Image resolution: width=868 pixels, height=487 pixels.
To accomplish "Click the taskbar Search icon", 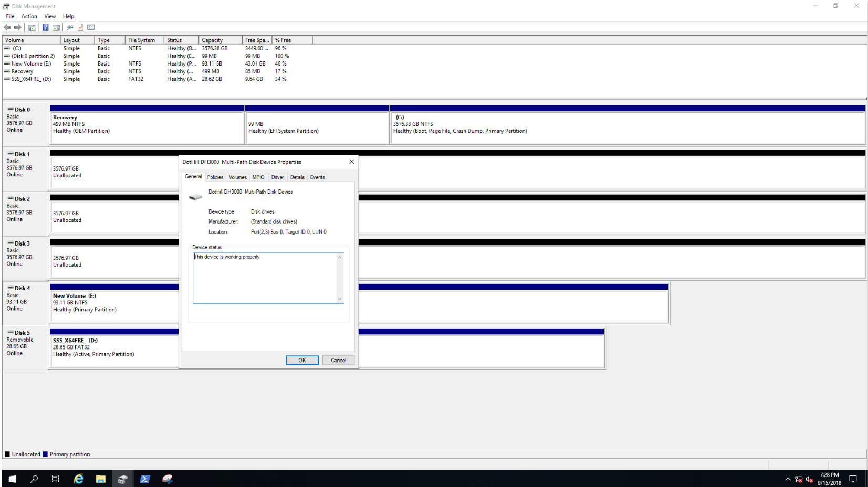I will [x=34, y=479].
